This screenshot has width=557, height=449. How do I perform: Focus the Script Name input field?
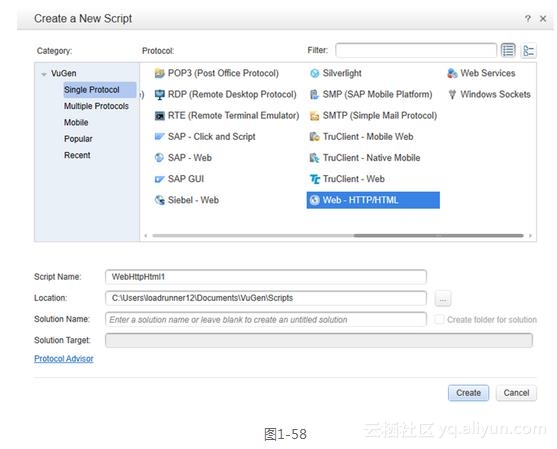(x=266, y=277)
